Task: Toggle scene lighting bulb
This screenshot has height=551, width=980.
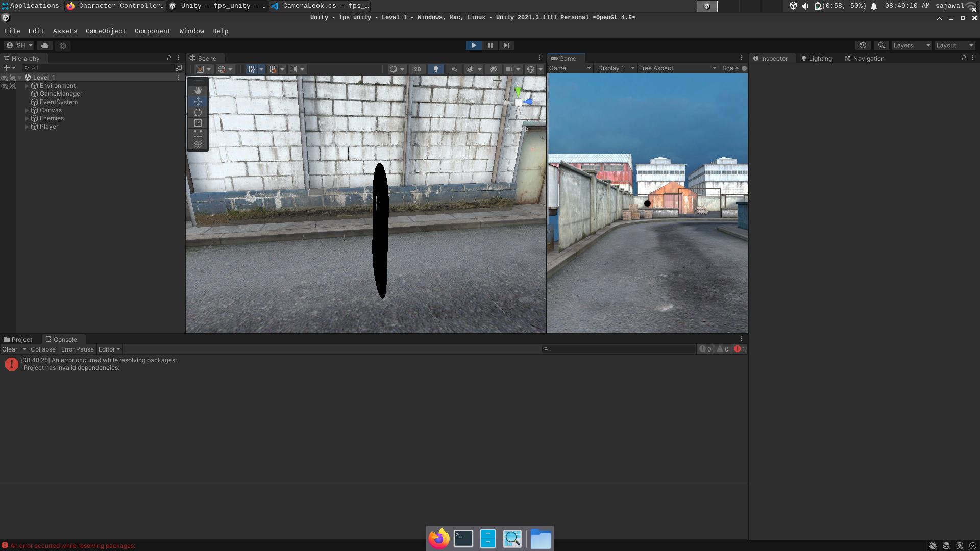Action: coord(436,69)
